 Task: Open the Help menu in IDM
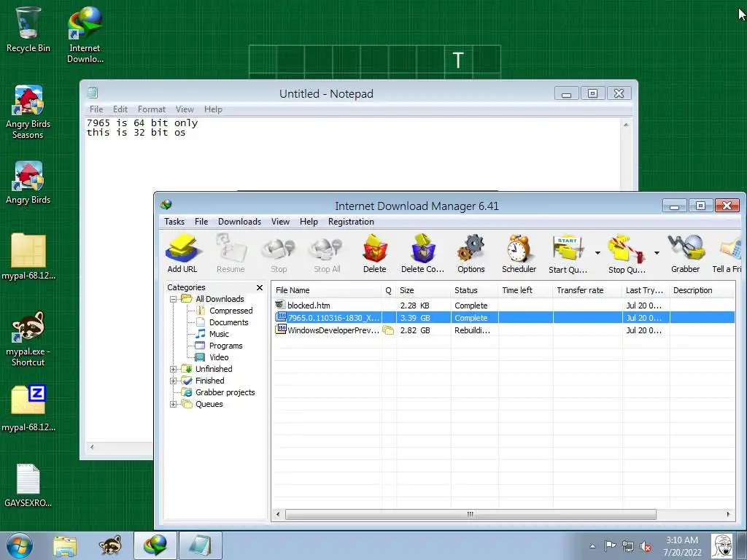coord(309,222)
